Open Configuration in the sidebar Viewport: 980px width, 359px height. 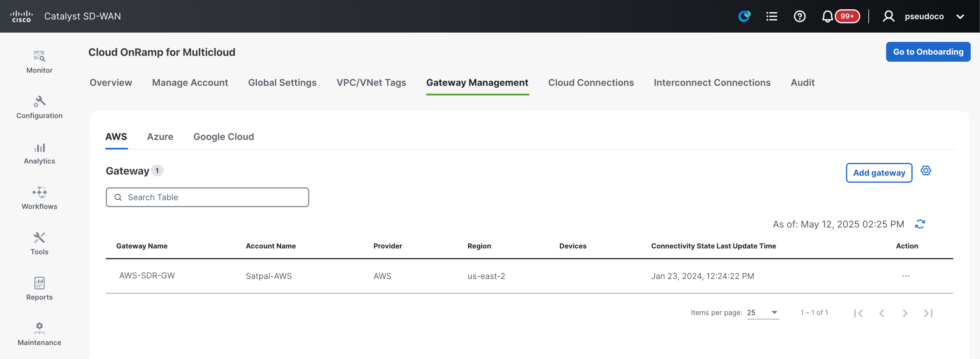pyautogui.click(x=39, y=107)
